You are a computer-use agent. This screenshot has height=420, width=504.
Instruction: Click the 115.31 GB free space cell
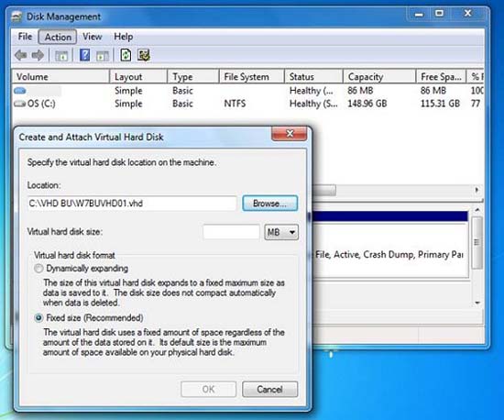point(440,104)
